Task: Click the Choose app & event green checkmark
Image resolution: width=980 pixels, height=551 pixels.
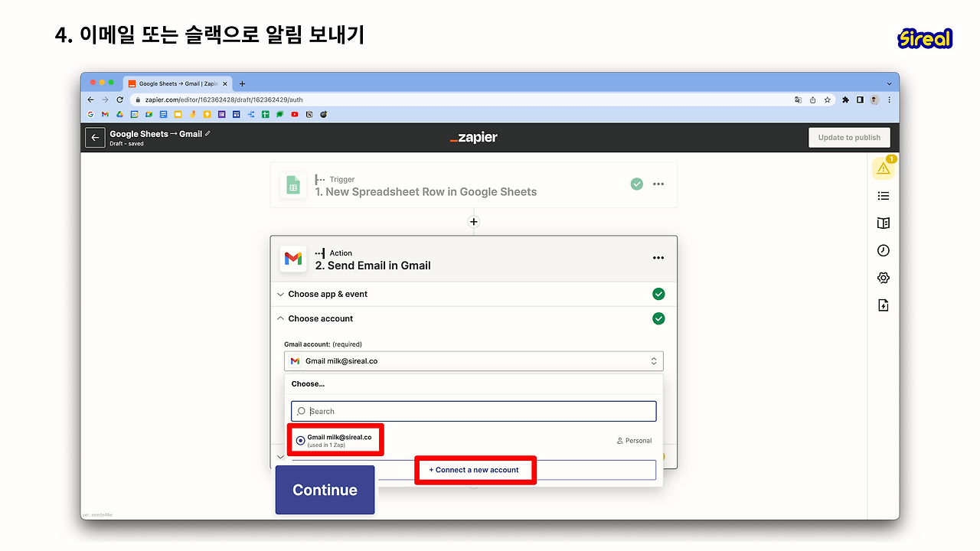Action: tap(658, 294)
